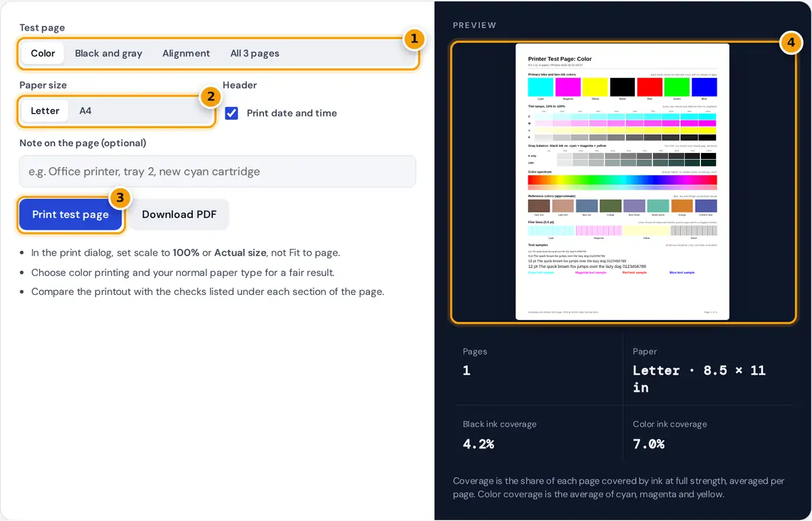Click Download PDF button
The height and width of the screenshot is (521, 812).
tap(179, 214)
